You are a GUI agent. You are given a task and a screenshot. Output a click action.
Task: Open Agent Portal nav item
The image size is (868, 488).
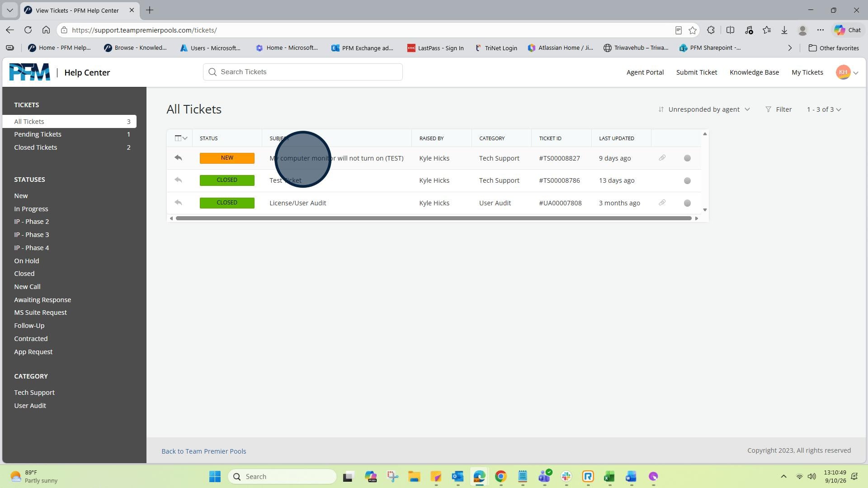click(645, 72)
